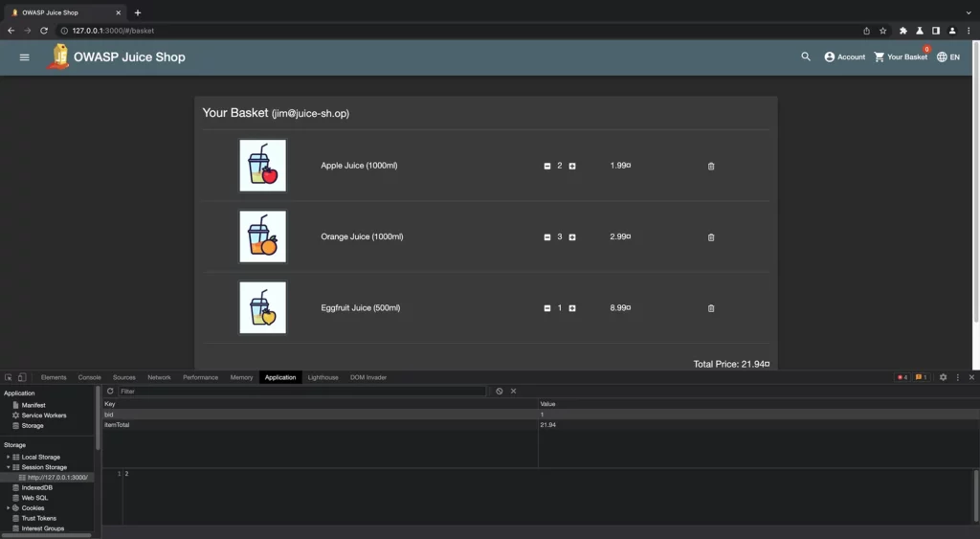The height and width of the screenshot is (539, 980).
Task: Toggle the DevTools device toolbar
Action: click(x=22, y=377)
